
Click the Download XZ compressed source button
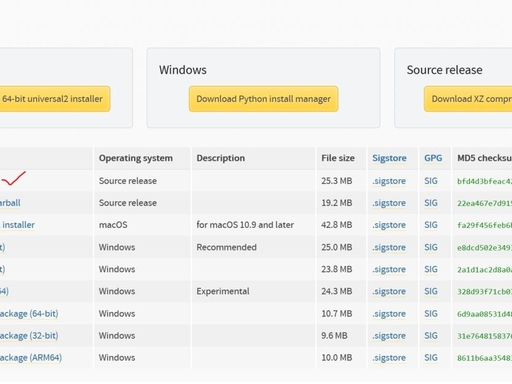click(468, 99)
